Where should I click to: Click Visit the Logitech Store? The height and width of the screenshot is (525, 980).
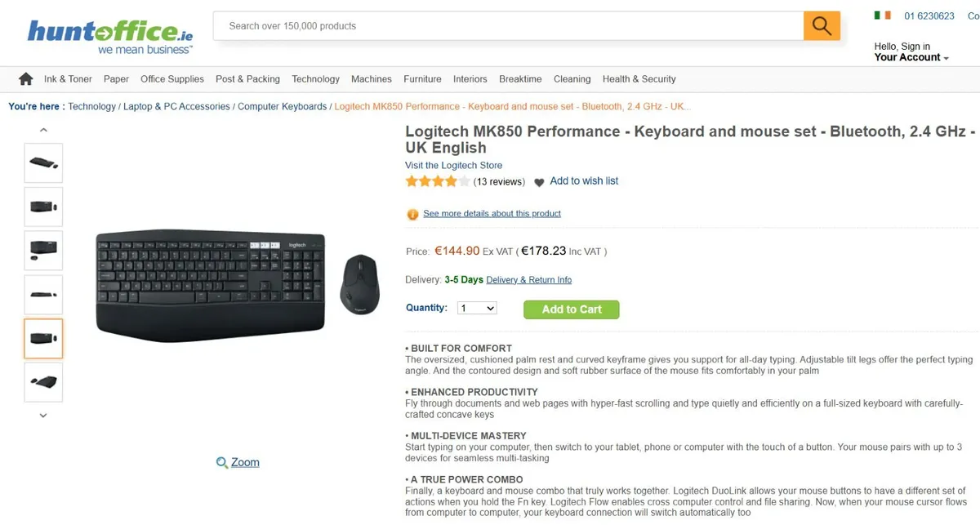pyautogui.click(x=454, y=165)
